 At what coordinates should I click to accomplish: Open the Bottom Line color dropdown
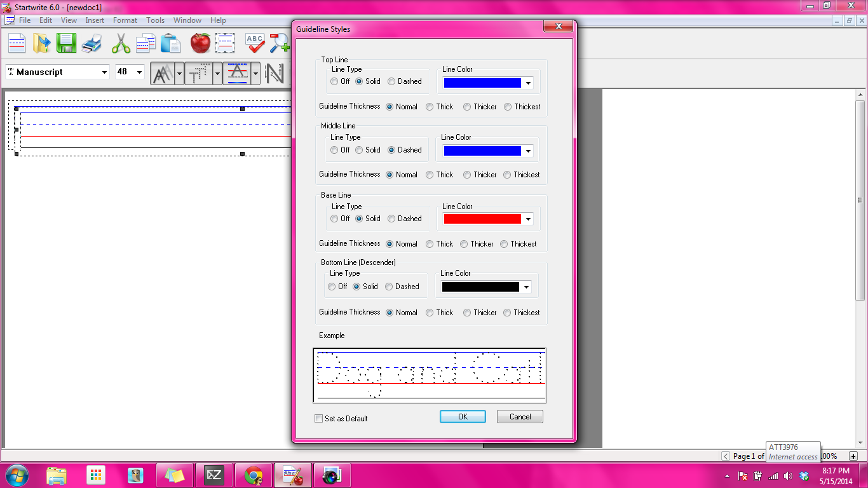tap(526, 287)
